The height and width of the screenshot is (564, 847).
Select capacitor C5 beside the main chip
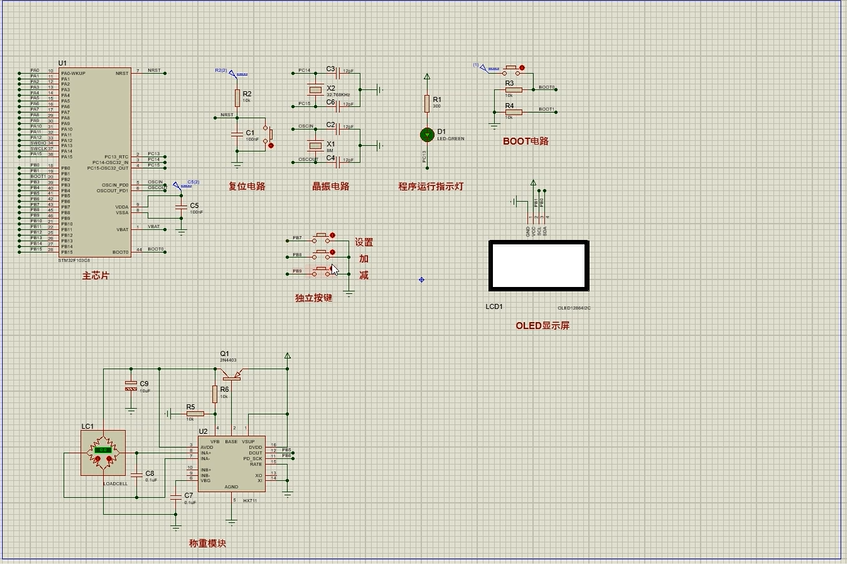point(182,207)
